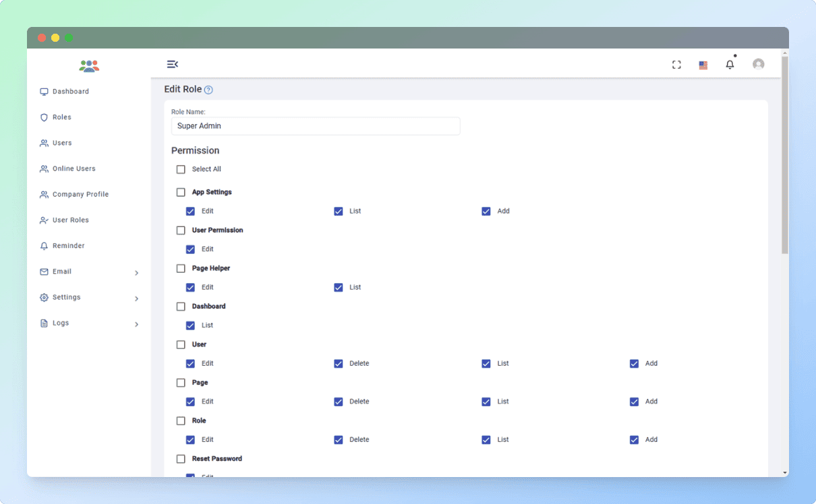
Task: Expand the Logs submenu chevron
Action: pyautogui.click(x=136, y=324)
